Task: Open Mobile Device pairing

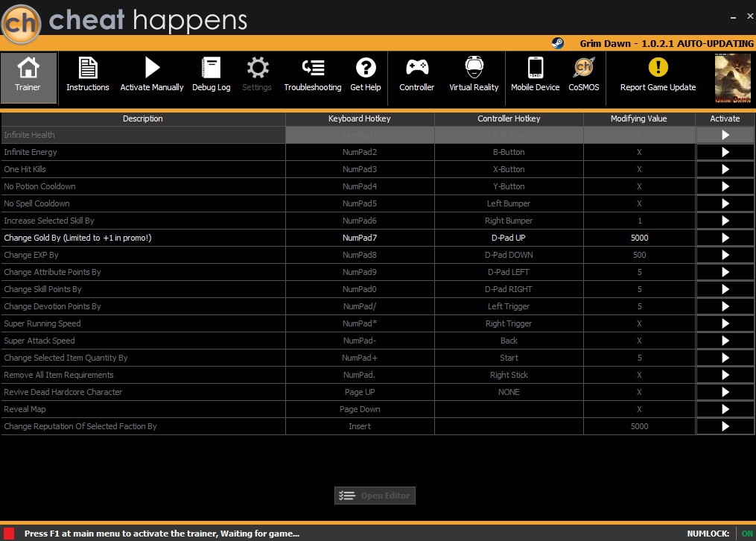Action: (536, 75)
